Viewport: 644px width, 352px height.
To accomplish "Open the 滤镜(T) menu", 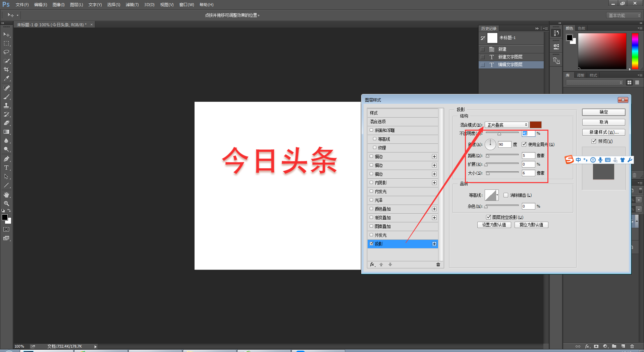I will pyautogui.click(x=132, y=5).
